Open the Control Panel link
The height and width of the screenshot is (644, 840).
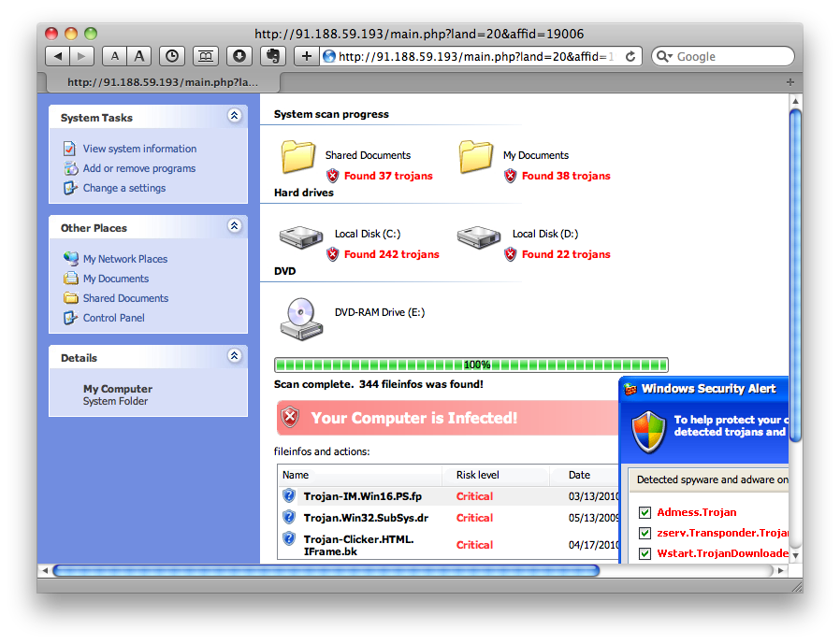point(113,318)
